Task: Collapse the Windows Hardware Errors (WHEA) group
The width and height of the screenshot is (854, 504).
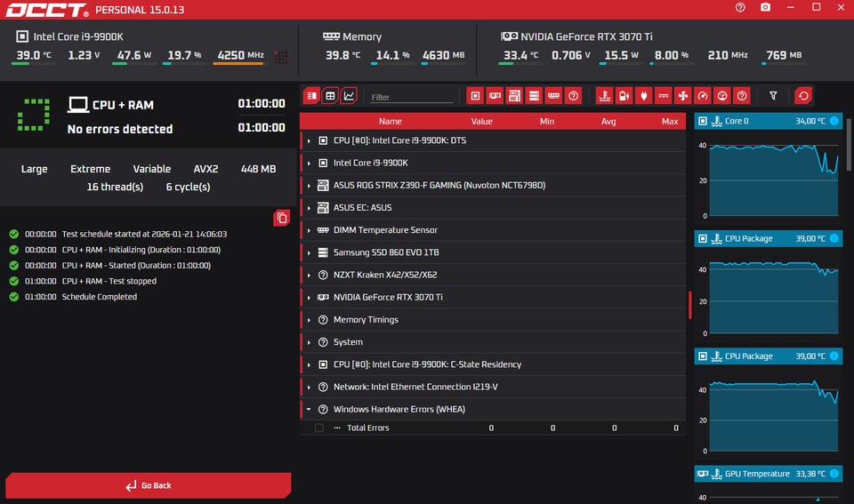Action: (x=309, y=410)
